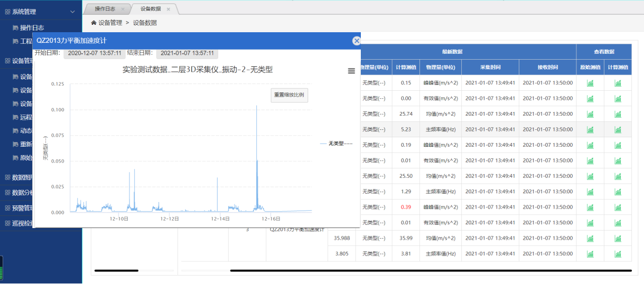Expand the 数据图形 sidebar section

pos(18,177)
